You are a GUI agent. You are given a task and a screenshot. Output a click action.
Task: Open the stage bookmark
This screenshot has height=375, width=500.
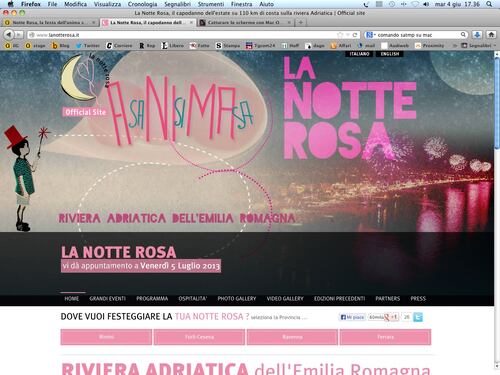coord(35,46)
